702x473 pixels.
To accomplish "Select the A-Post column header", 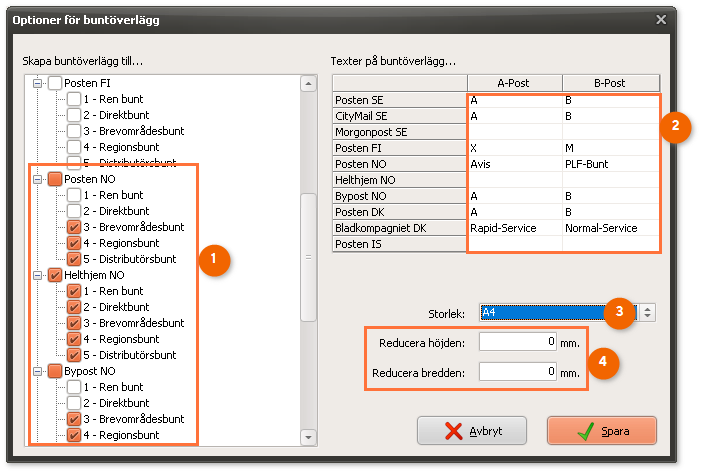I will [x=514, y=83].
